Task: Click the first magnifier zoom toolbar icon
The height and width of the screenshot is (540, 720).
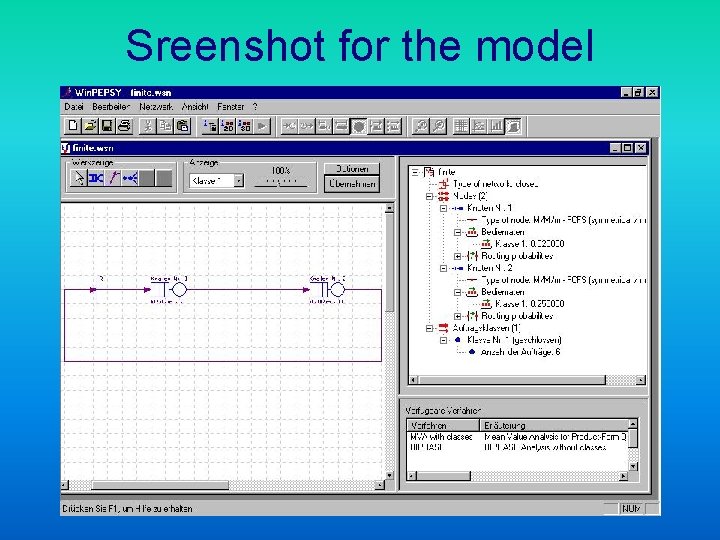Action: coord(421,126)
